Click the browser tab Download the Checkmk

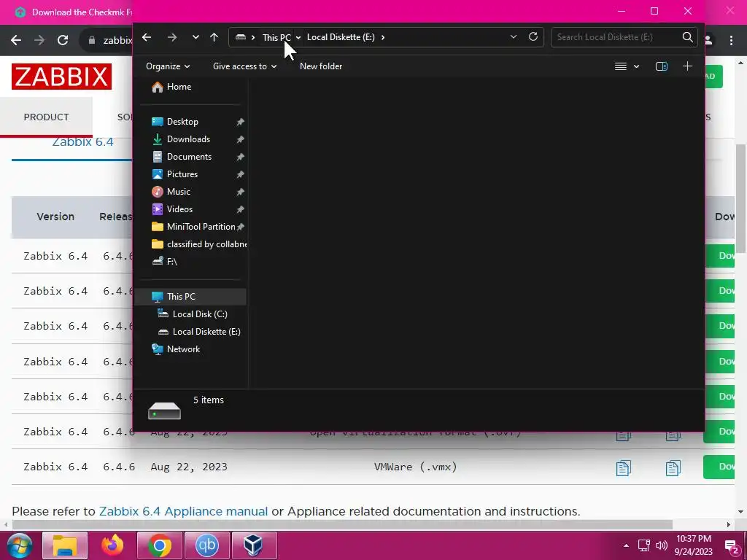pyautogui.click(x=72, y=12)
